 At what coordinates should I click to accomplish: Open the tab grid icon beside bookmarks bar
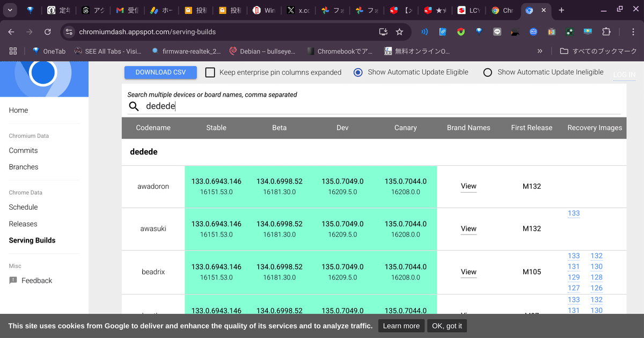tap(13, 51)
